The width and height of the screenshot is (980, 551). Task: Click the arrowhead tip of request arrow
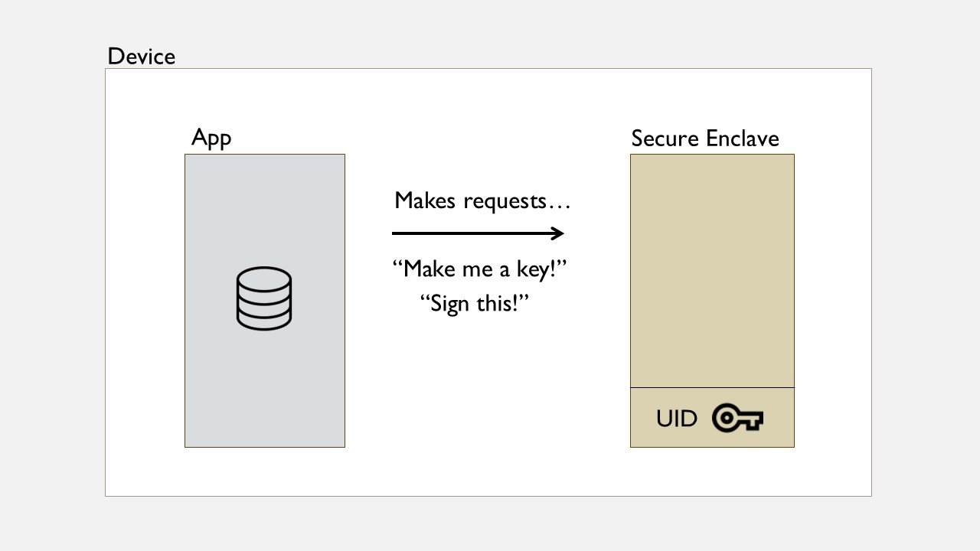(557, 233)
